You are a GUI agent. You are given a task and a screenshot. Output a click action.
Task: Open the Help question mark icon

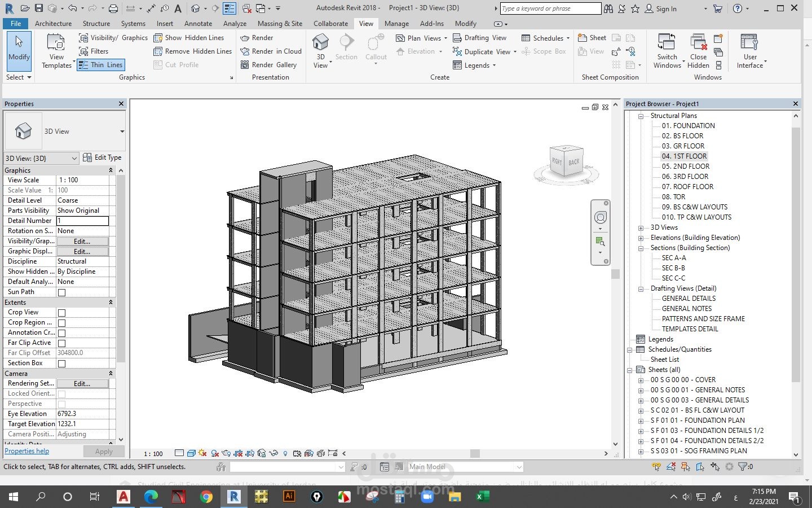coord(738,8)
